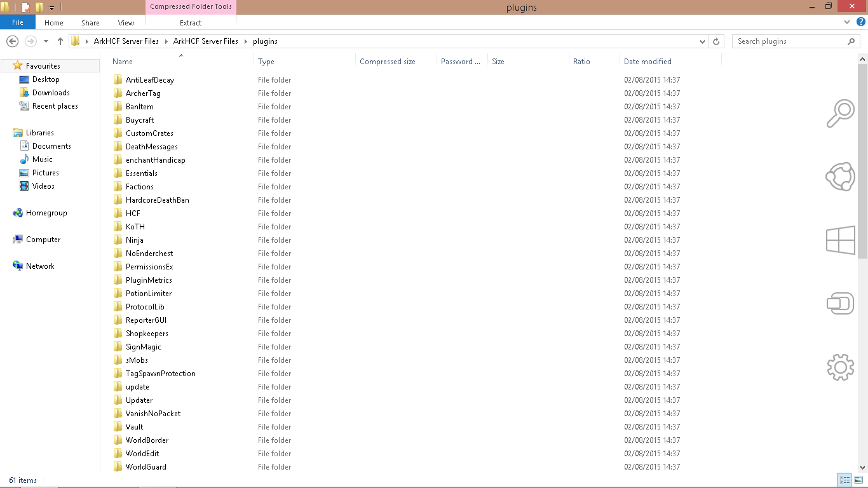This screenshot has height=488, width=868.
Task: Click the AntiLeafDecay folder icon
Action: 118,80
